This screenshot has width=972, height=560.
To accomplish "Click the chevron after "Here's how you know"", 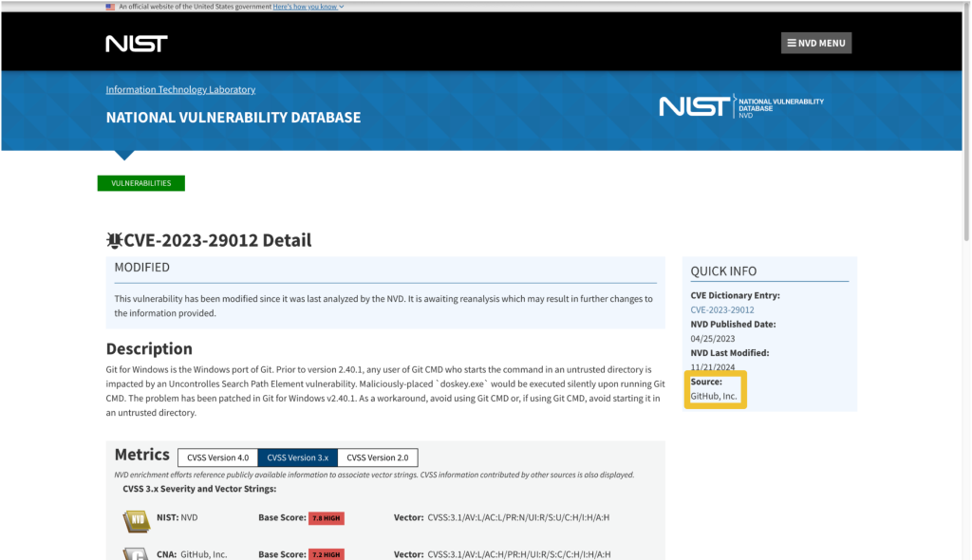I will tap(342, 7).
